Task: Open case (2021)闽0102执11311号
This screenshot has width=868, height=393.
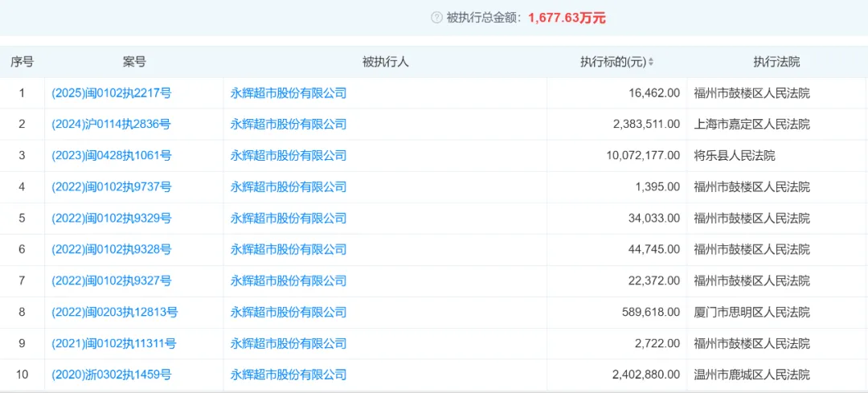Action: tap(113, 344)
